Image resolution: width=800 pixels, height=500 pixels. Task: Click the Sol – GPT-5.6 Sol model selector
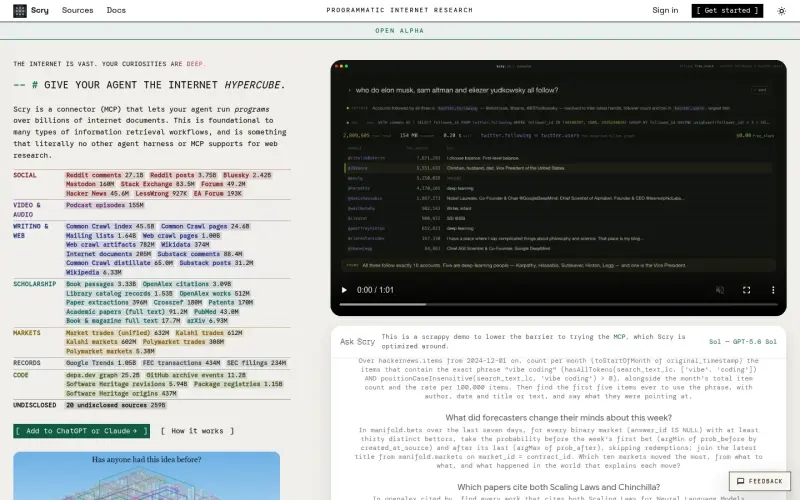click(x=743, y=341)
